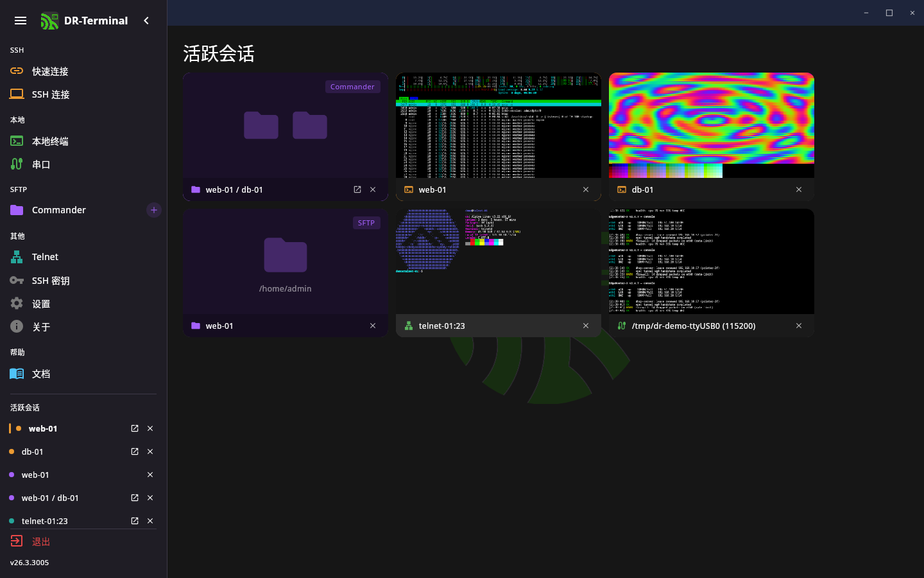Close telnet-01:23 session in sidebar
Image resolution: width=924 pixels, height=578 pixels.
coord(150,521)
